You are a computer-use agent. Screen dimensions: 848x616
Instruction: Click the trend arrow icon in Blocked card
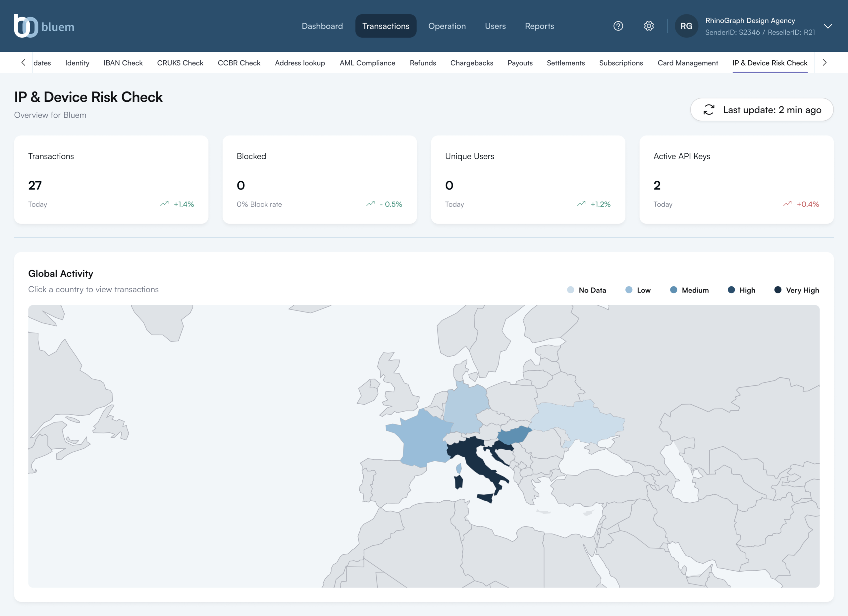tap(371, 204)
